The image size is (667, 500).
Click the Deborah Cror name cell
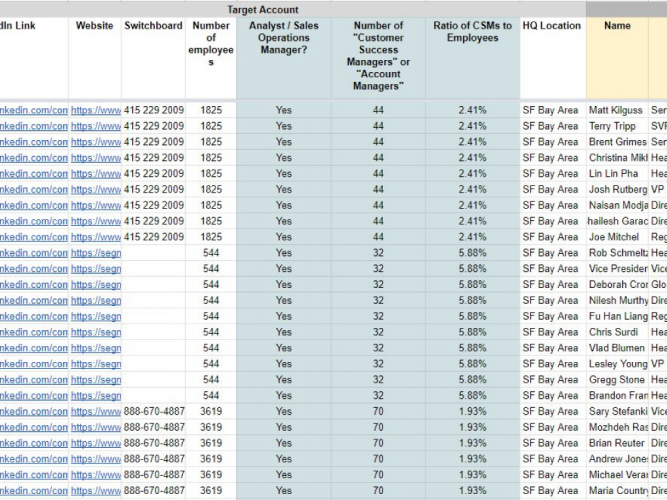(x=617, y=285)
